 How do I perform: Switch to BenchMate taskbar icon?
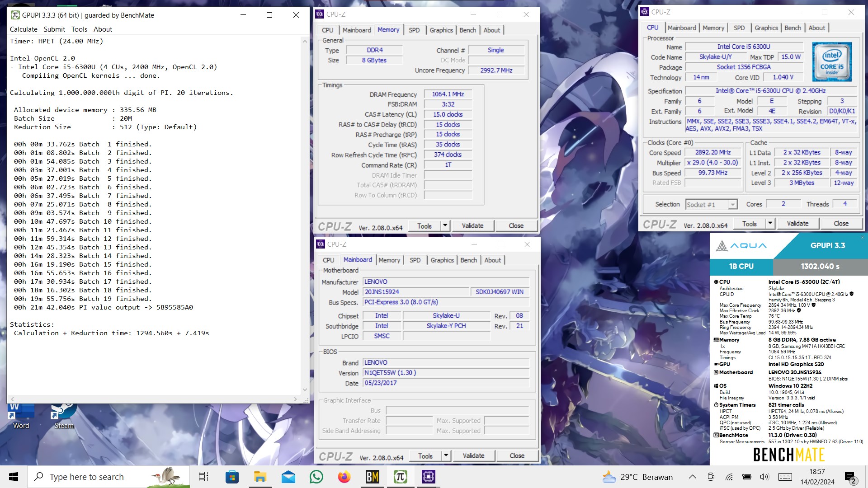(x=372, y=477)
